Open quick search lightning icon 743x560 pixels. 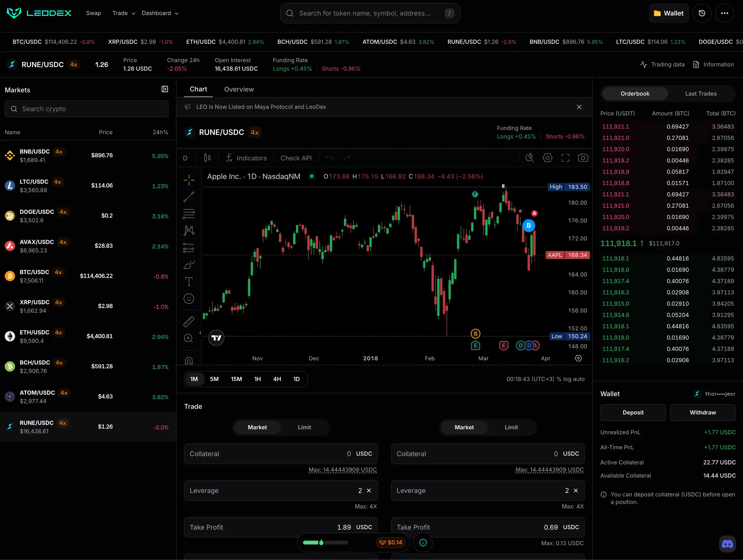(x=530, y=158)
